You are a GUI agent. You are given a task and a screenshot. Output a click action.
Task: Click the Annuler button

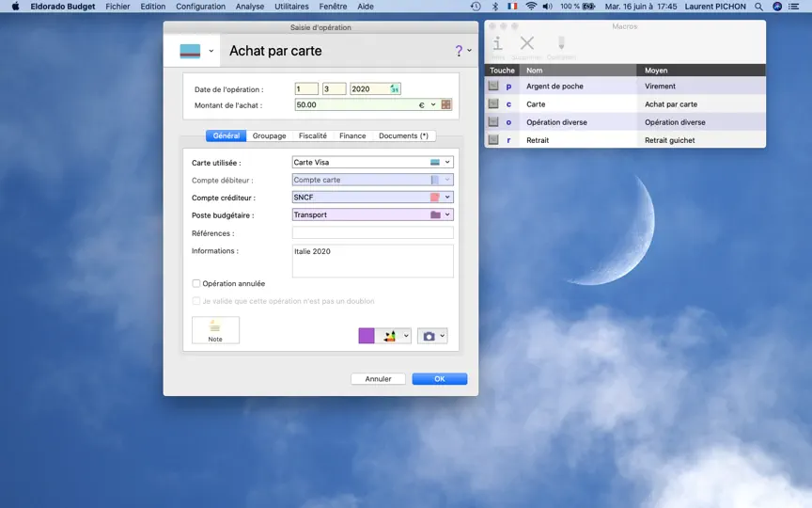pos(378,379)
